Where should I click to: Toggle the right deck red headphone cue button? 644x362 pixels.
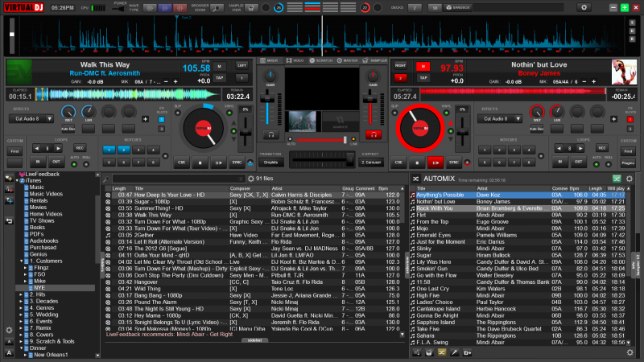tap(374, 134)
